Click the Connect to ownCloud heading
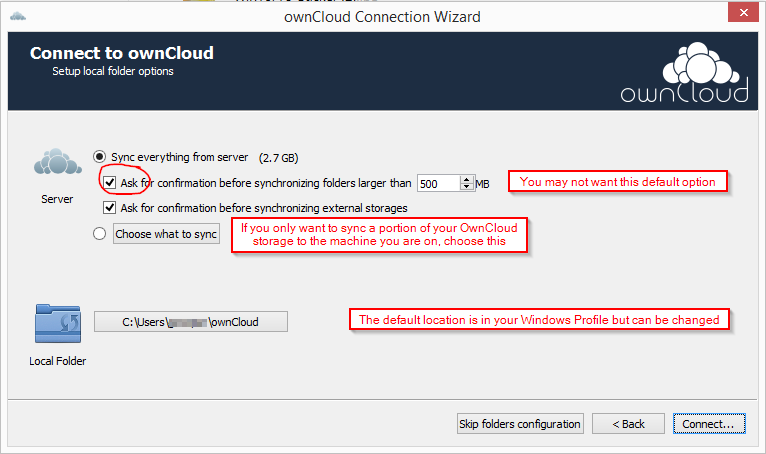 122,53
